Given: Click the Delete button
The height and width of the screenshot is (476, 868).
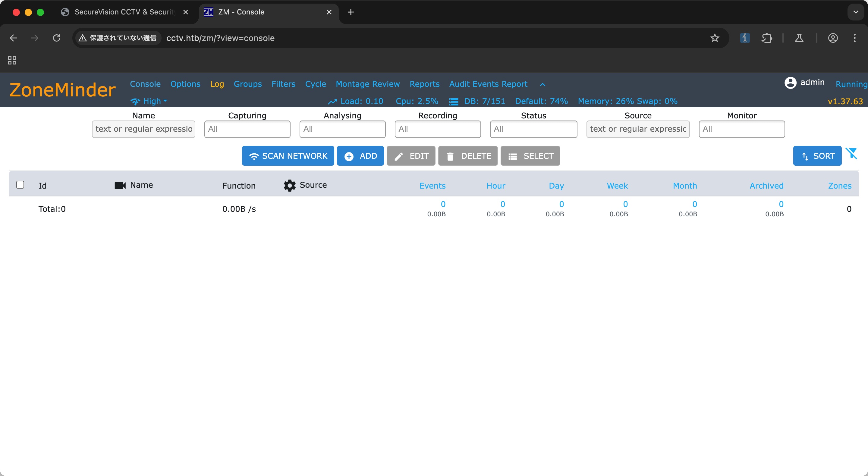Looking at the screenshot, I should [x=468, y=156].
